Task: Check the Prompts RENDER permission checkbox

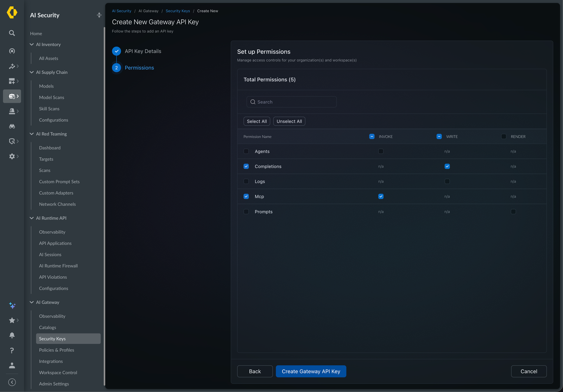Action: (x=513, y=211)
